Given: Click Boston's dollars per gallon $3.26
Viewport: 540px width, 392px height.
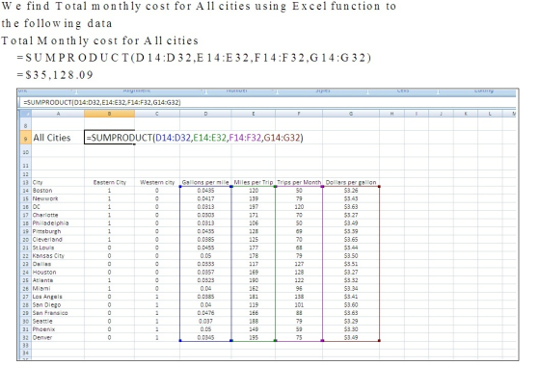Looking at the screenshot, I should tap(351, 191).
